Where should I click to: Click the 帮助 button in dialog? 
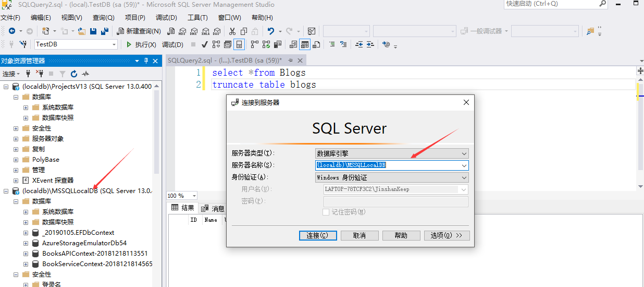click(x=401, y=235)
